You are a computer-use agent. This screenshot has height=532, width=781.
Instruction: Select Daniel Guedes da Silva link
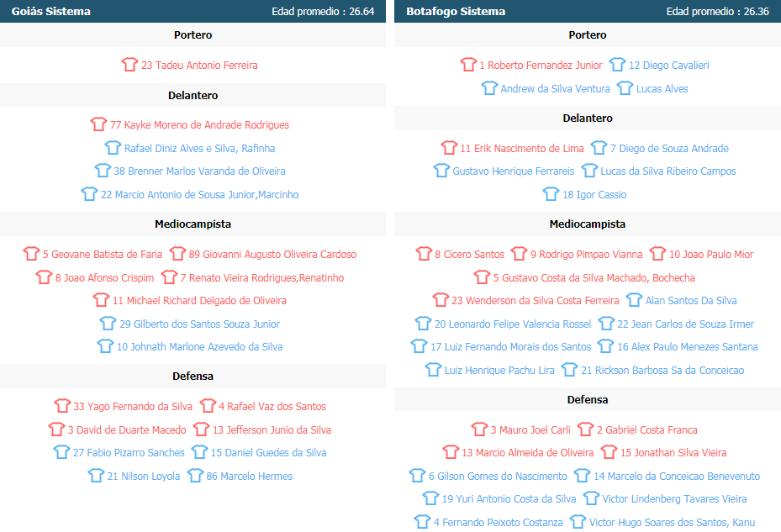268,452
